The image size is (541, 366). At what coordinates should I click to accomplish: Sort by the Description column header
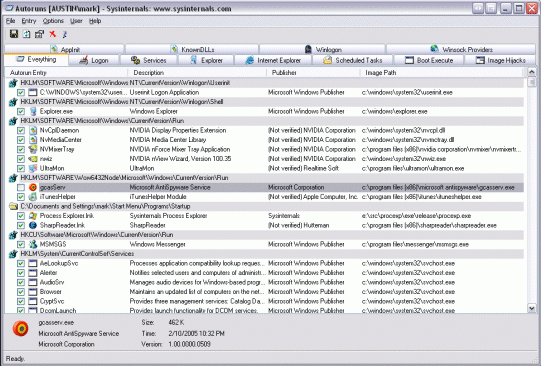(197, 72)
